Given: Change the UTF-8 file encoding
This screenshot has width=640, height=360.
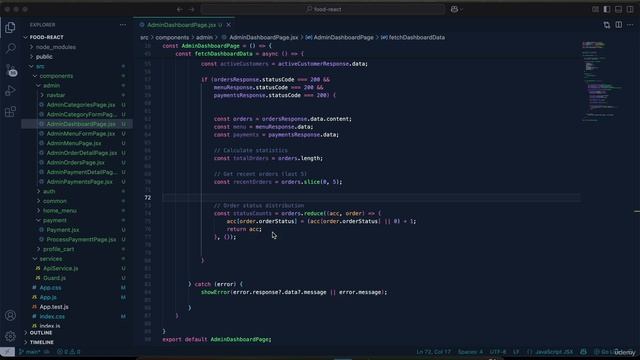Looking at the screenshot, I should [x=498, y=351].
